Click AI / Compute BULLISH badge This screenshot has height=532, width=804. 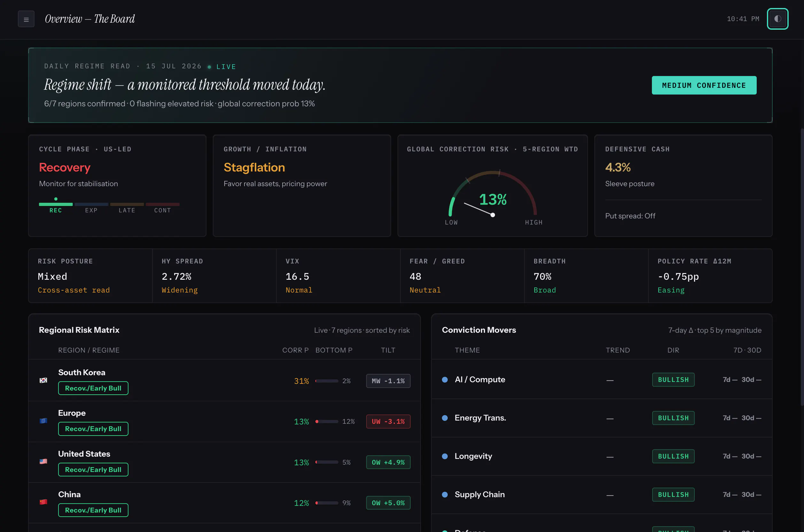tap(673, 380)
